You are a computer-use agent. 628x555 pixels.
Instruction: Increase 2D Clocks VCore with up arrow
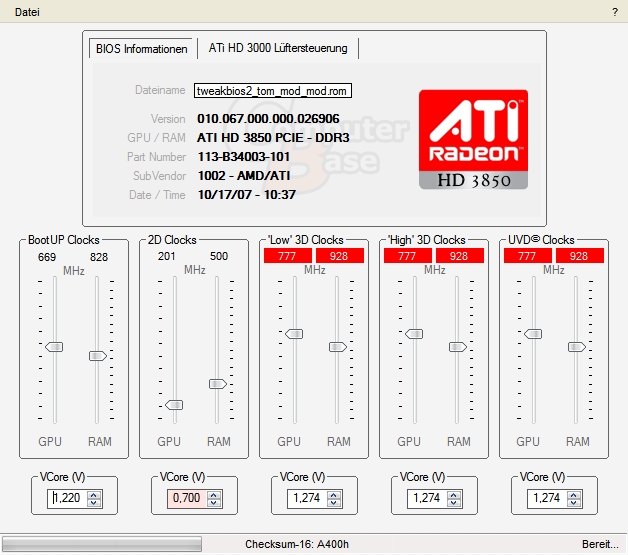(x=214, y=495)
